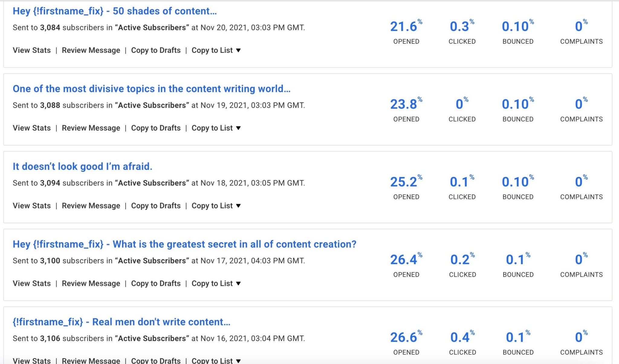The image size is (619, 364).
Task: Open 'One of the most divisive topics' message
Action: [151, 89]
